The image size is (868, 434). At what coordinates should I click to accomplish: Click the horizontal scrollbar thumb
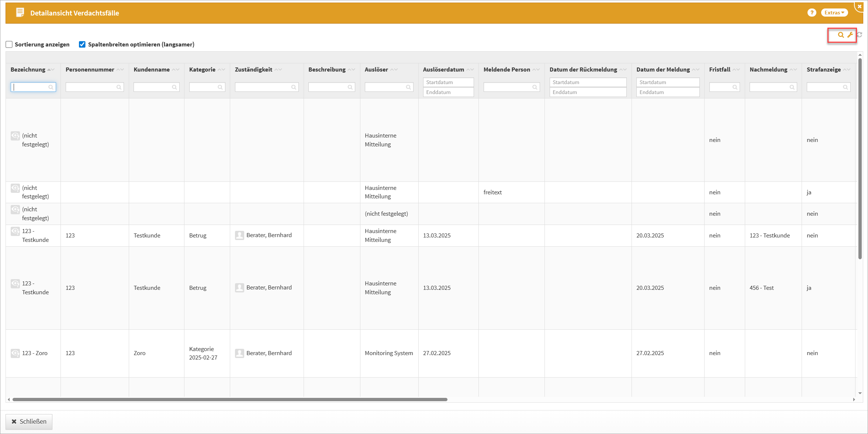pos(229,399)
